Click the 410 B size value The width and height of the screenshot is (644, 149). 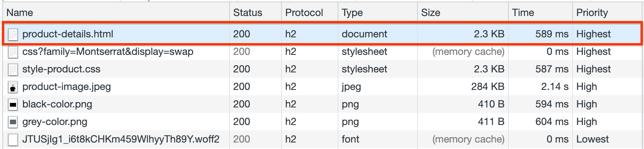[x=491, y=104]
